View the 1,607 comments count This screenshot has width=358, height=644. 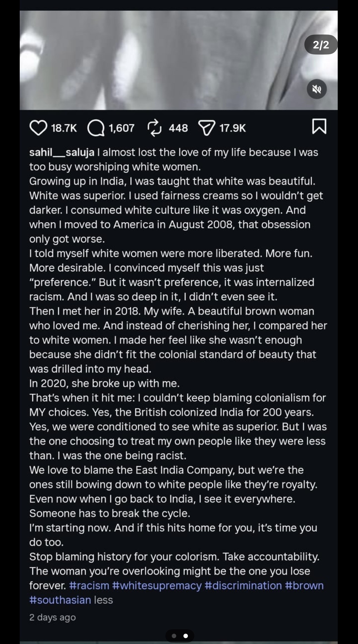122,128
